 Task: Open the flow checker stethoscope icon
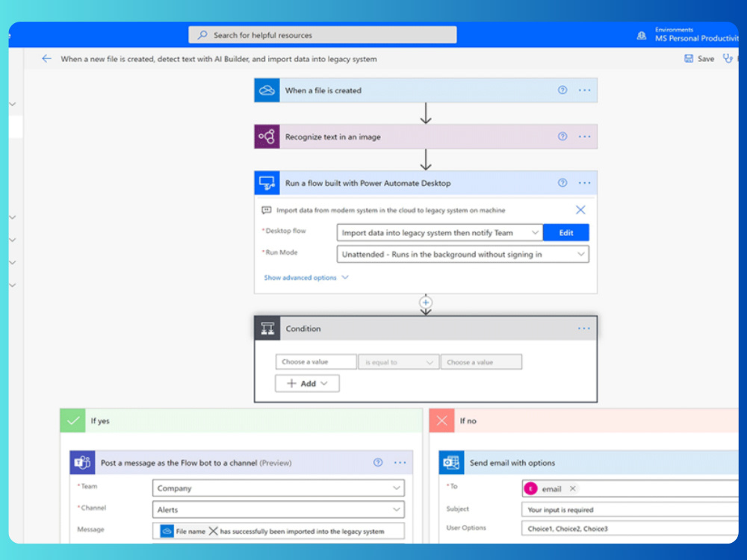pyautogui.click(x=728, y=58)
